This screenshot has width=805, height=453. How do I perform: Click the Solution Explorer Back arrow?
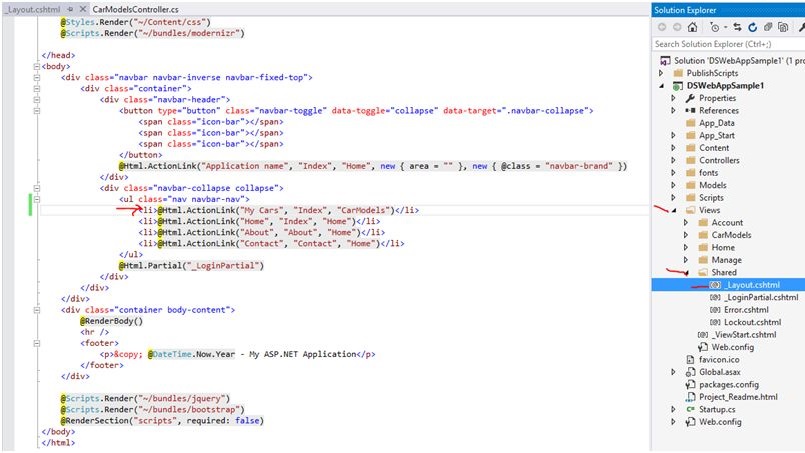[x=662, y=27]
